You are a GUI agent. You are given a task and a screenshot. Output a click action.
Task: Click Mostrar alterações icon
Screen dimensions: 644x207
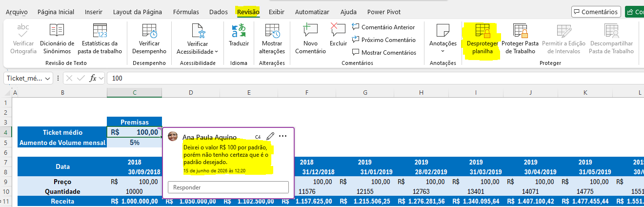click(272, 31)
